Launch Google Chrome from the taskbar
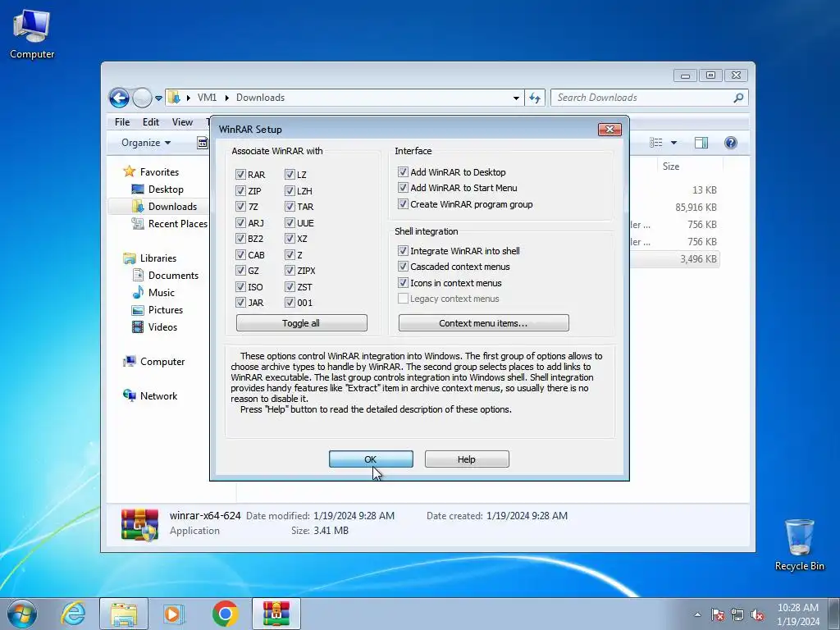 tap(225, 614)
